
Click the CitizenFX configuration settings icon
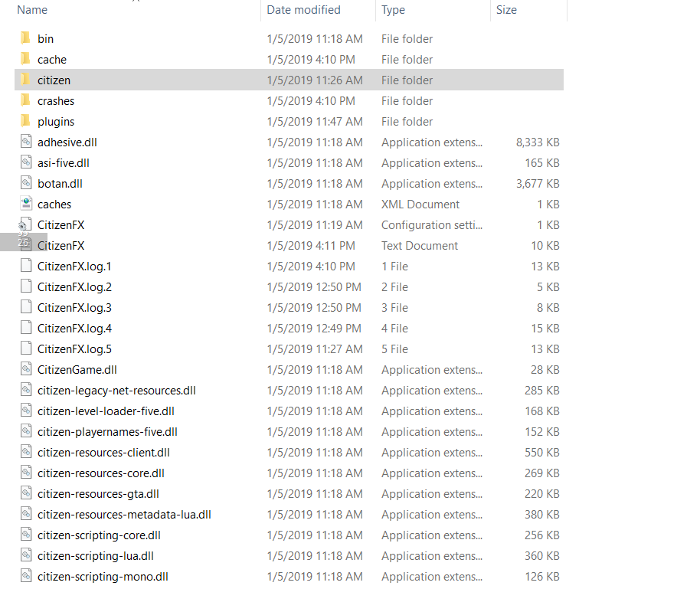[25, 224]
